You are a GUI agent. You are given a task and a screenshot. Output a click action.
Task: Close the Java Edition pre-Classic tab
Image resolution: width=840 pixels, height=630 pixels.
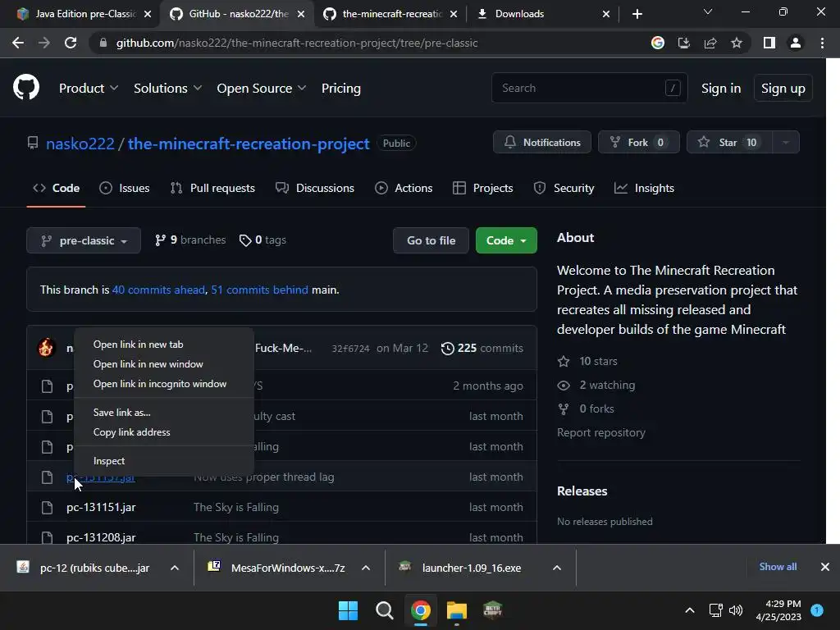[x=148, y=14]
